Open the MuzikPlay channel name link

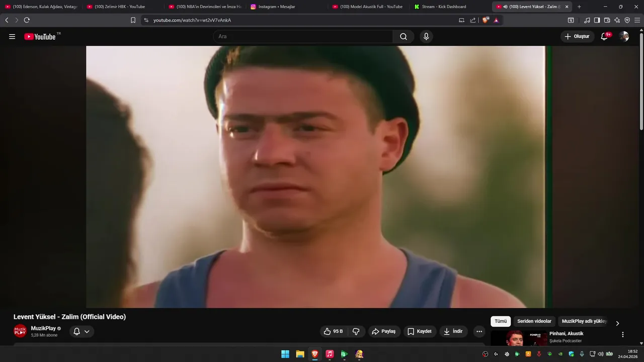point(43,328)
